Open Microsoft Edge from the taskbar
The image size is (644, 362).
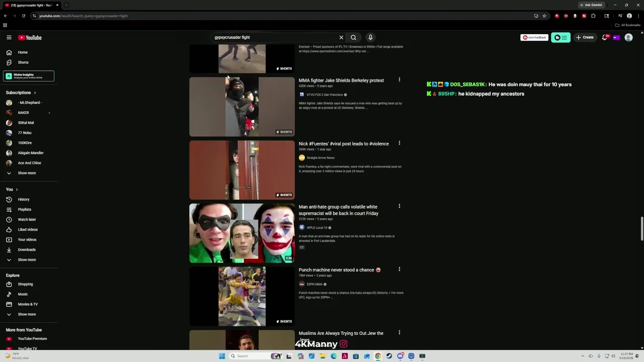point(334,356)
